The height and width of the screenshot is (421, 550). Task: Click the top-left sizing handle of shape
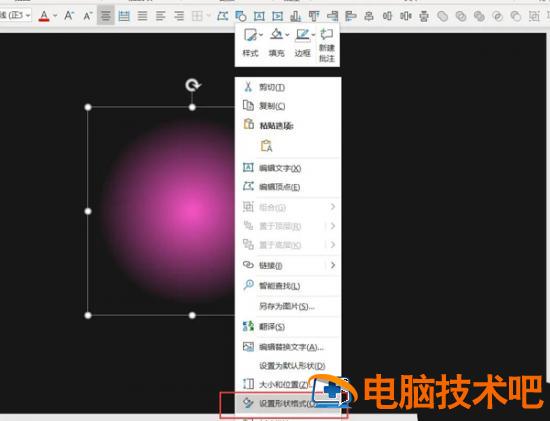pos(88,107)
